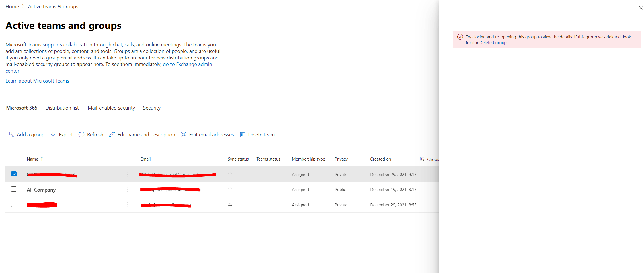This screenshot has height=273, width=644.
Task: Open the go to Exchange admin center link
Action: (187, 64)
